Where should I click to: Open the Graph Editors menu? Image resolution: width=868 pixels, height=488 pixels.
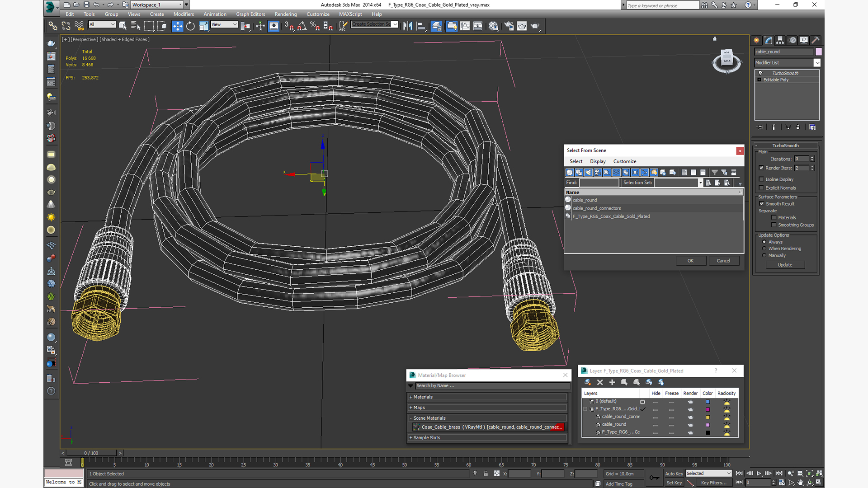(x=250, y=14)
